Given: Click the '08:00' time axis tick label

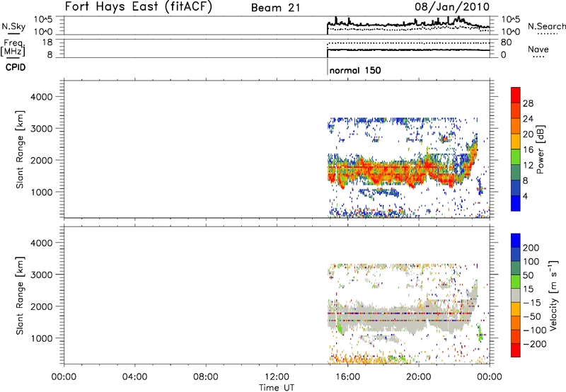Looking at the screenshot, I should pyautogui.click(x=205, y=377).
